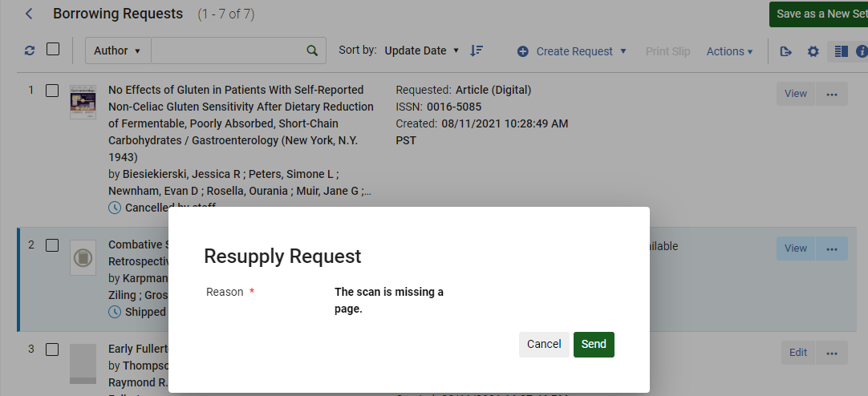Click the export list icon
The width and height of the screenshot is (868, 396).
point(786,51)
